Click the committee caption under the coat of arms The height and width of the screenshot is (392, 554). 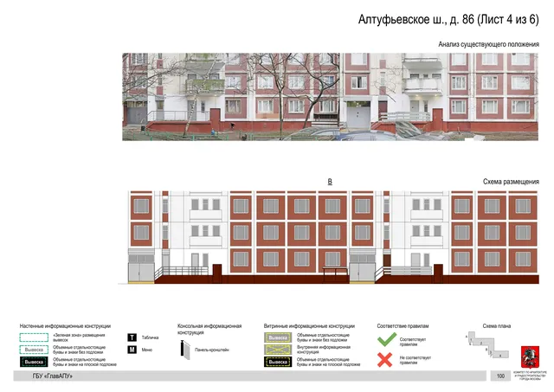[x=530, y=376]
